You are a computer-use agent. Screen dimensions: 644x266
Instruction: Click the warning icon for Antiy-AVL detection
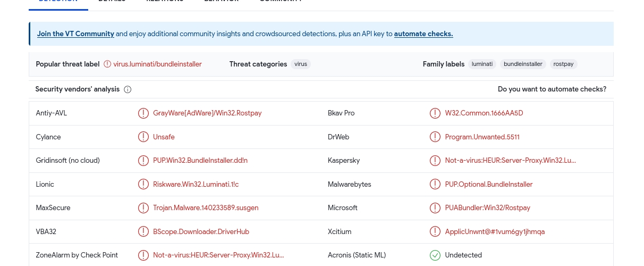pyautogui.click(x=143, y=113)
